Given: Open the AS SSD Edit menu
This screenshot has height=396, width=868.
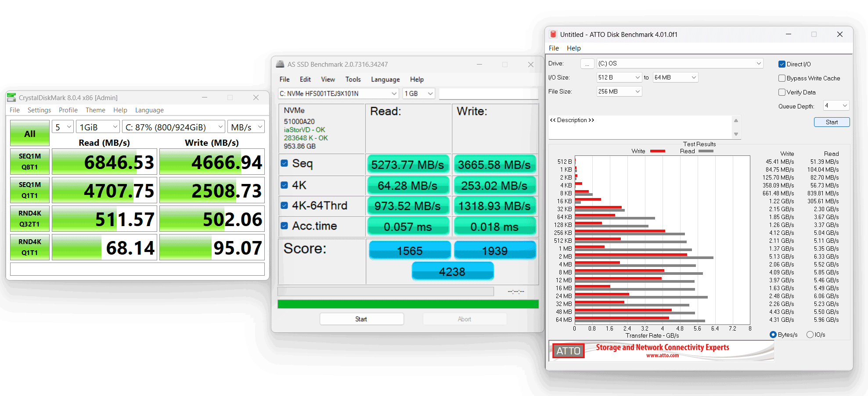Looking at the screenshot, I should pos(305,79).
